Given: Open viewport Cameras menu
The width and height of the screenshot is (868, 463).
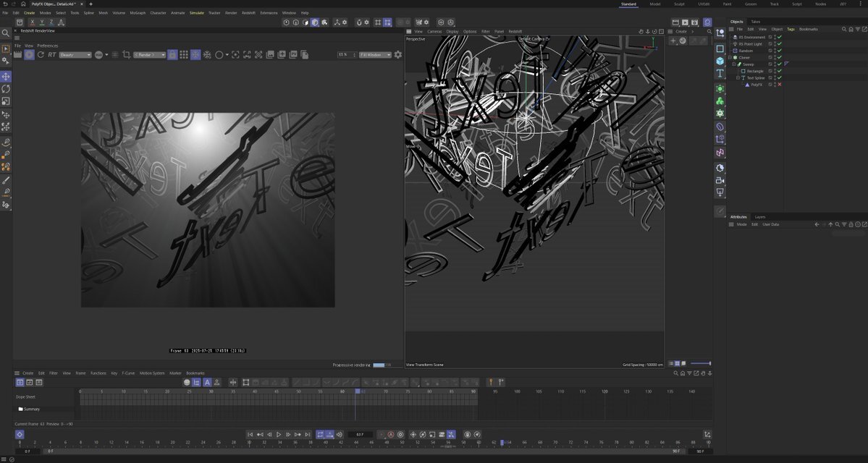Looking at the screenshot, I should click(434, 32).
